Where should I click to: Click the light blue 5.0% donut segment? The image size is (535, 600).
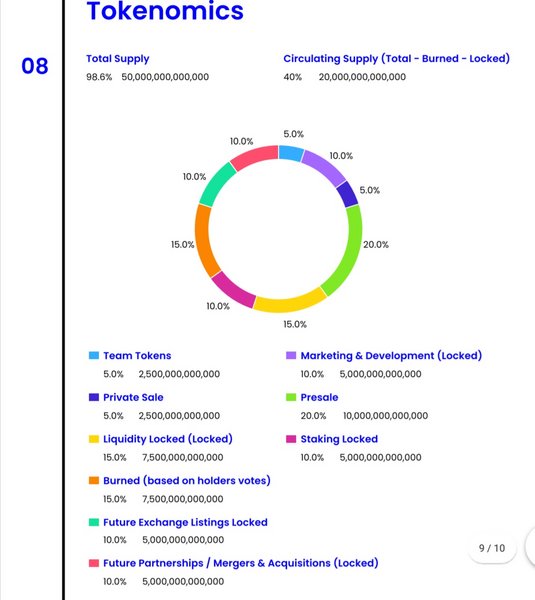(x=290, y=153)
